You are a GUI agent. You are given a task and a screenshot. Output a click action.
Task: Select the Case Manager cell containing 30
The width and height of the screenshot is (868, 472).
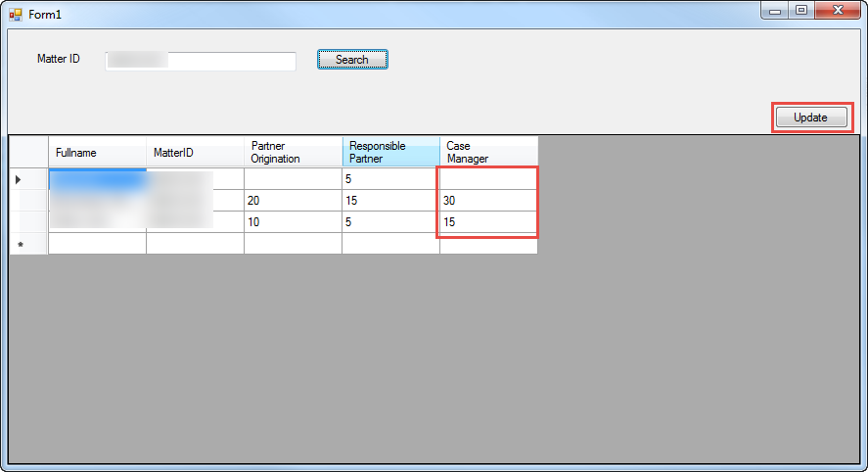(488, 201)
